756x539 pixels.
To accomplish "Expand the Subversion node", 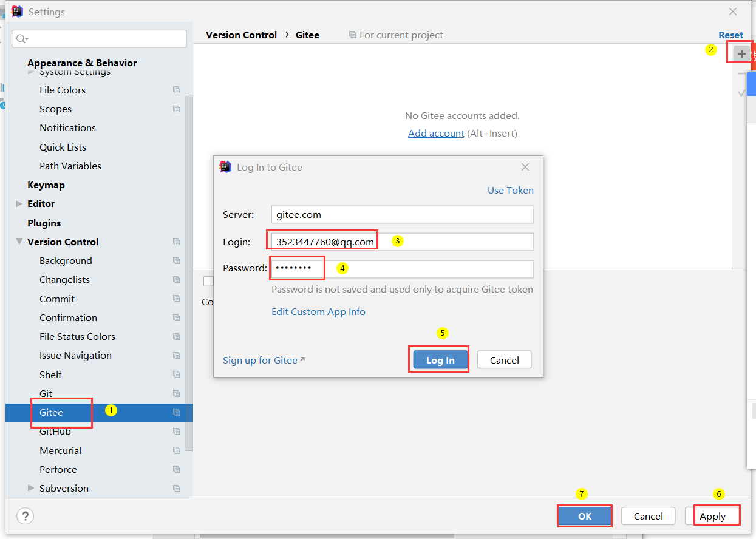I will point(31,488).
